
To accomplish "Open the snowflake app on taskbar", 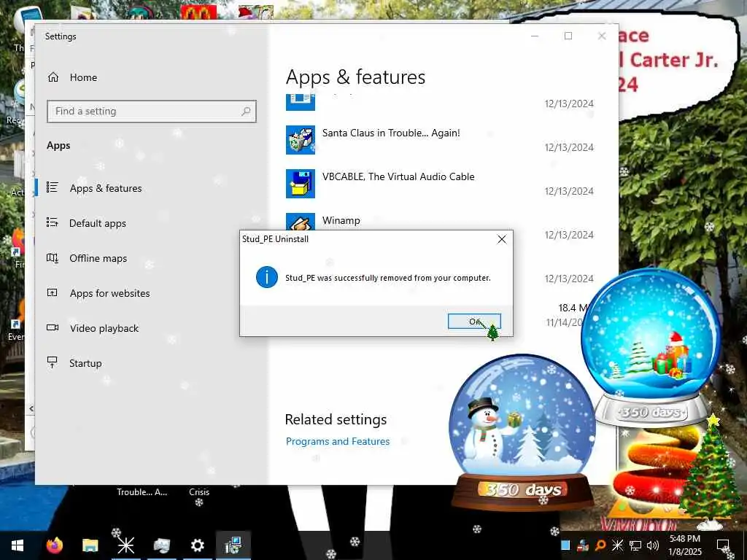I will pos(125,545).
